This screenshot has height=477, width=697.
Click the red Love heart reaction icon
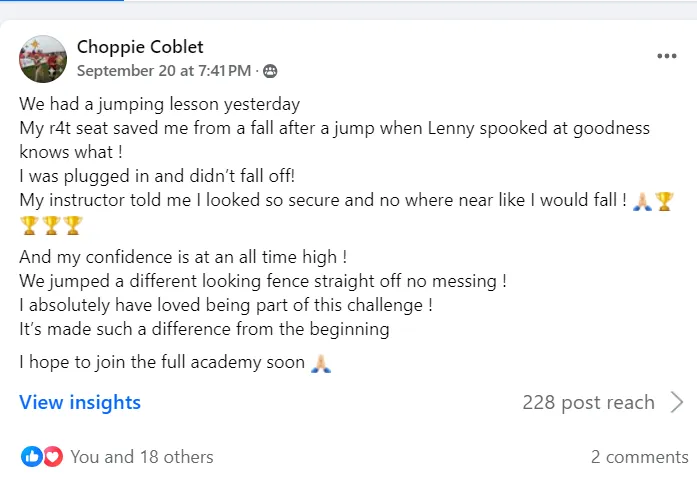53,457
